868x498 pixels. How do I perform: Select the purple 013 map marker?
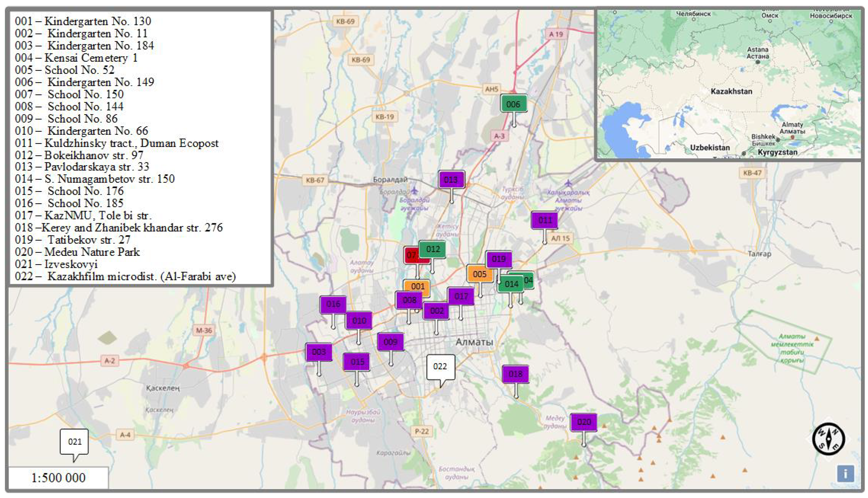coord(451,180)
